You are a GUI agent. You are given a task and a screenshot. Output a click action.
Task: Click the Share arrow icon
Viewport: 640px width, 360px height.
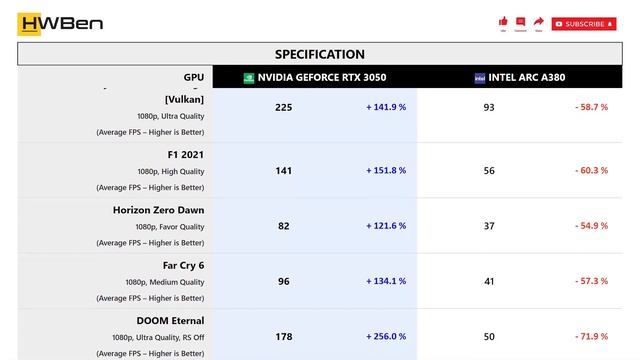coord(539,21)
